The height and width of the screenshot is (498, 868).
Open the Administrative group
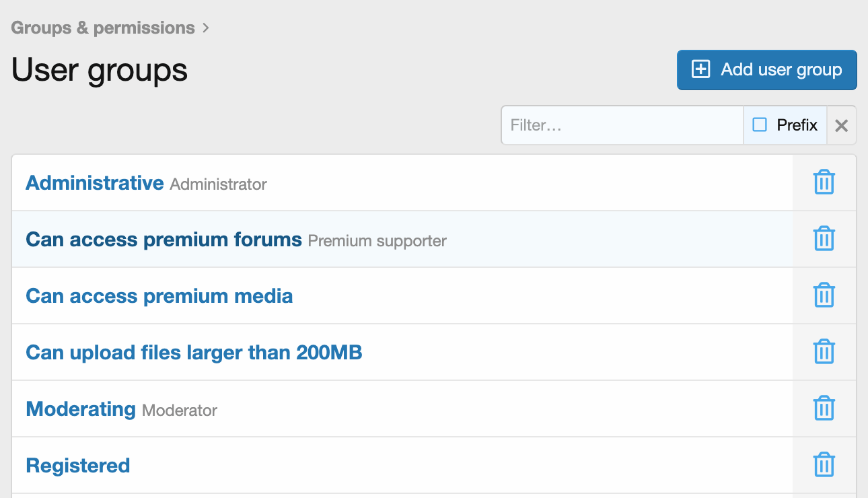(x=95, y=183)
